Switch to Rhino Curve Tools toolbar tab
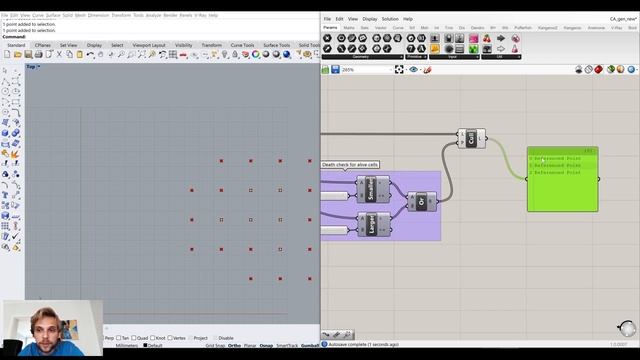The width and height of the screenshot is (640, 360). point(242,45)
